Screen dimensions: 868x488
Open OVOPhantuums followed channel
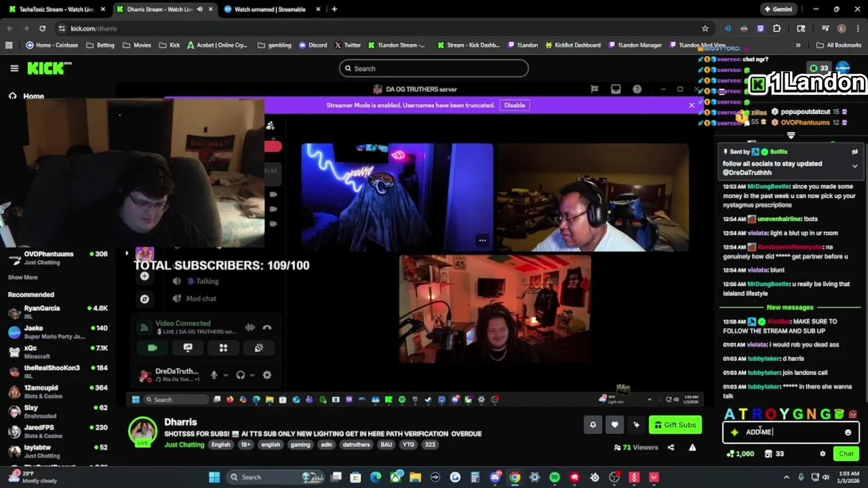(58, 258)
